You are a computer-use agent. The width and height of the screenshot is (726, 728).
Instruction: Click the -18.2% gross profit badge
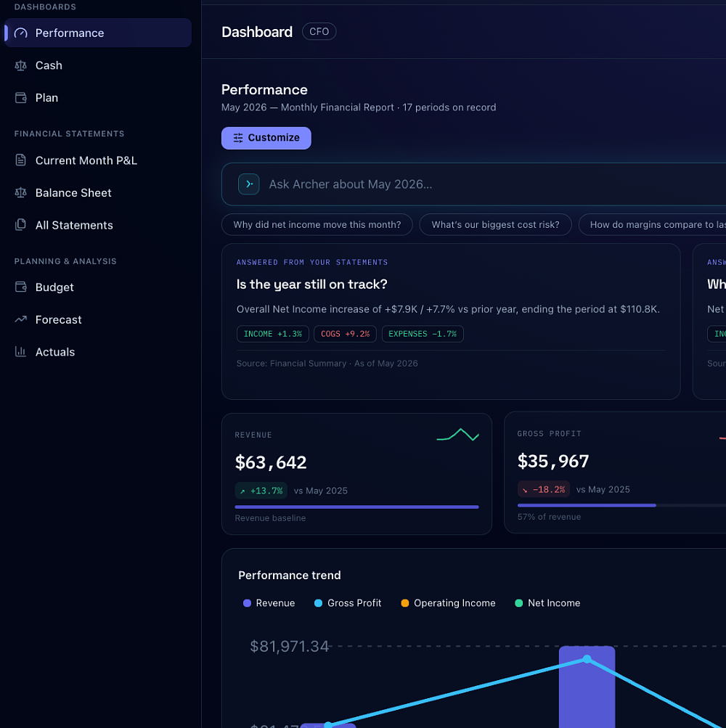[544, 489]
